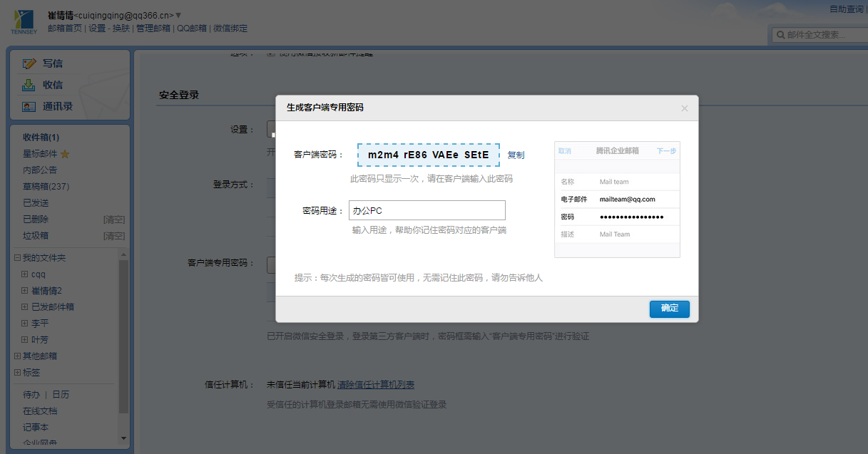This screenshot has width=868, height=454.
Task: Click the 清除信任计算机列表 link
Action: [376, 385]
